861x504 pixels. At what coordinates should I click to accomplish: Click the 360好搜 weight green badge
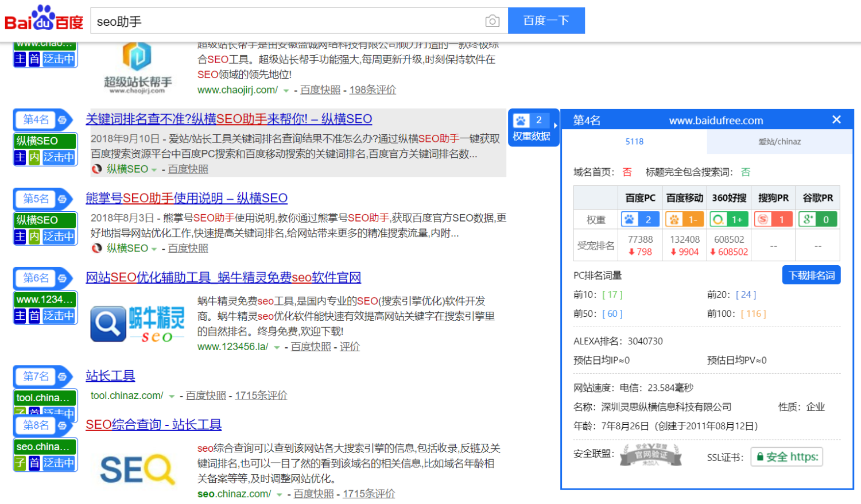pyautogui.click(x=729, y=219)
